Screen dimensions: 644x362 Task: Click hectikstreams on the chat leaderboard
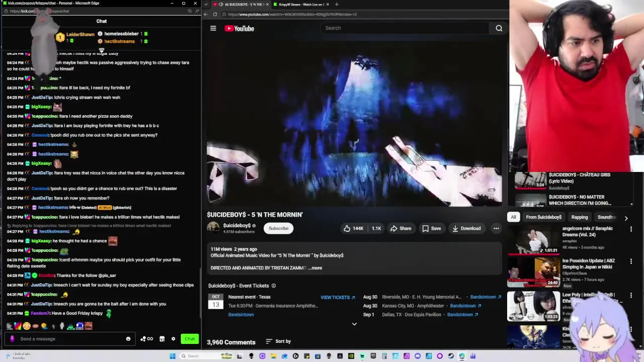pos(120,41)
